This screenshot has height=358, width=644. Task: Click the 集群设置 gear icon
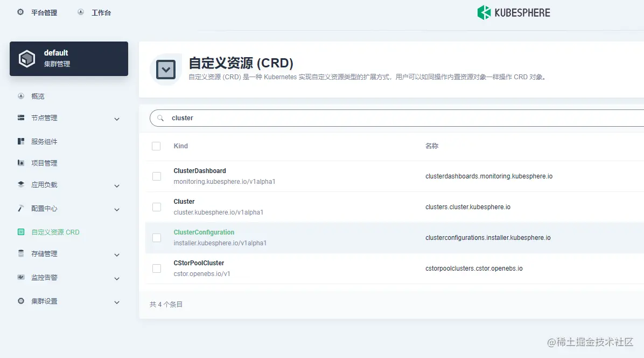(x=21, y=301)
